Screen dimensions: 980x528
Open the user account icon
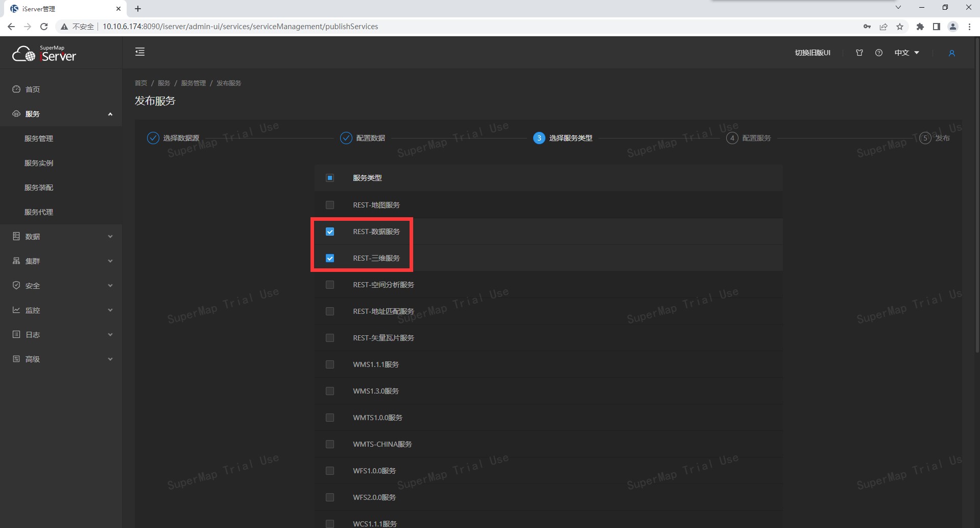[x=951, y=53]
